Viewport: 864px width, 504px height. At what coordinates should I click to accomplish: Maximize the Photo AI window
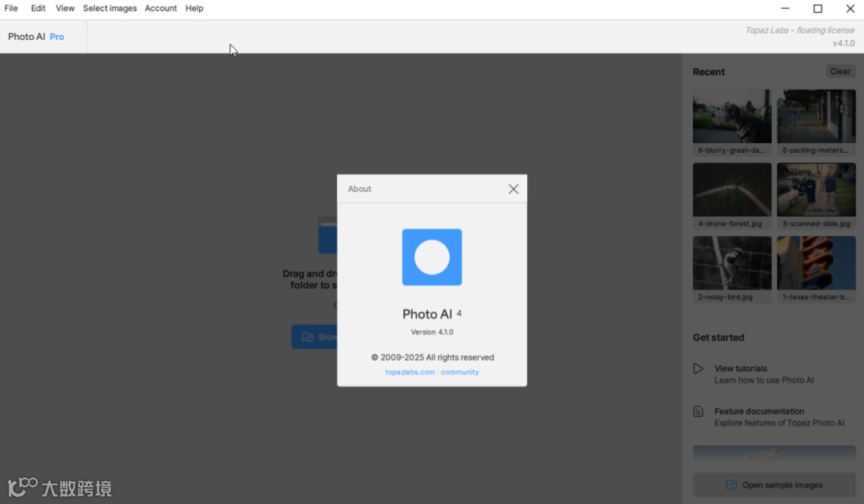(818, 8)
